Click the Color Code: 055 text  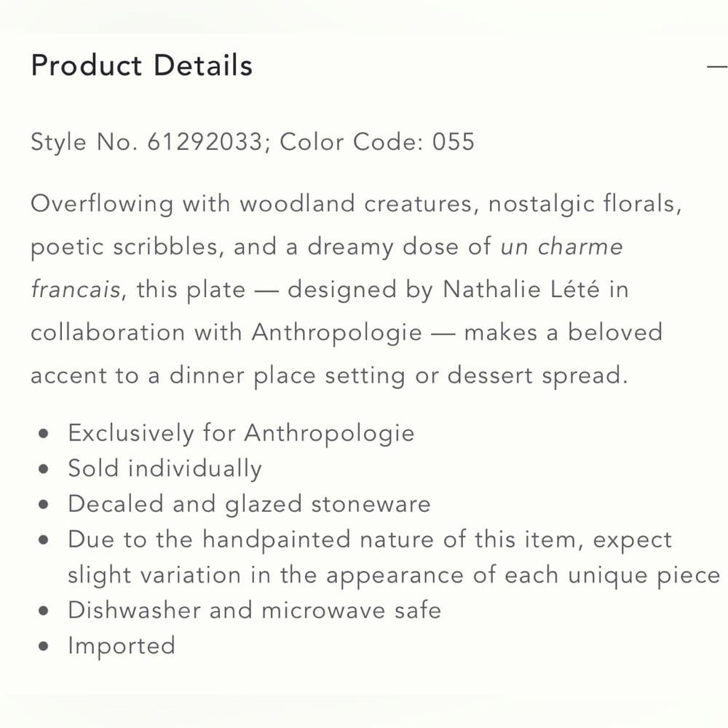click(x=377, y=141)
